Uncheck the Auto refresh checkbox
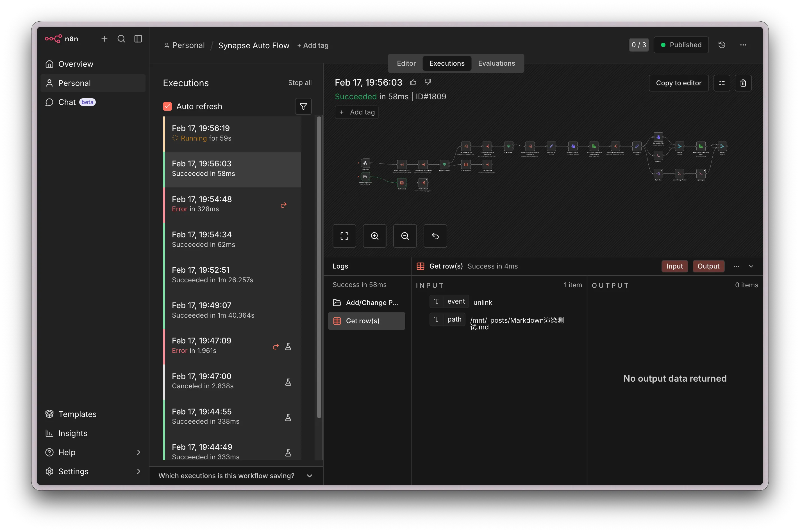The image size is (800, 532). pyautogui.click(x=167, y=107)
